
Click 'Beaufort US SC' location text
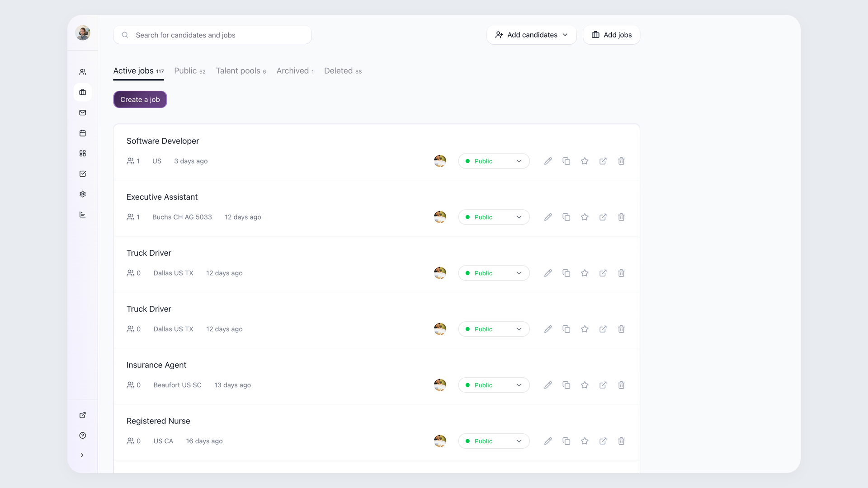pos(177,385)
